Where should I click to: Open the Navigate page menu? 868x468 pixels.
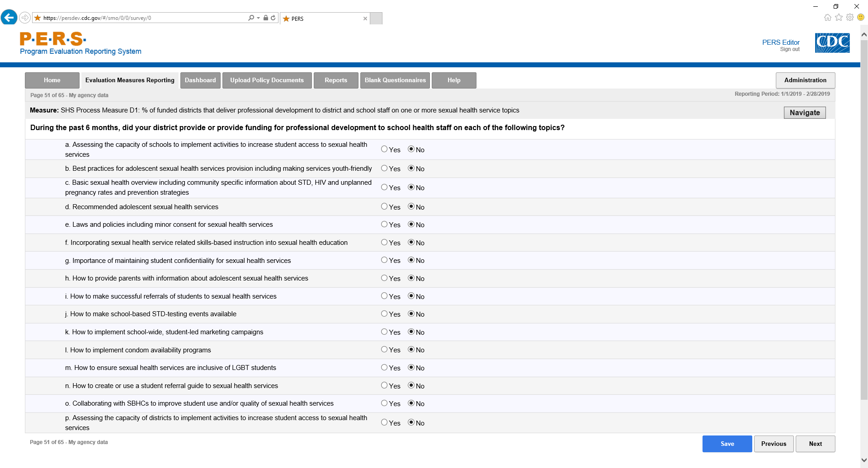tap(804, 112)
